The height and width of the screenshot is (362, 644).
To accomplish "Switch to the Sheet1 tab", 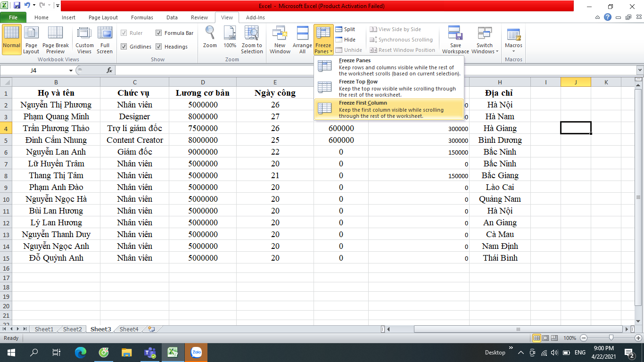I will [x=44, y=329].
